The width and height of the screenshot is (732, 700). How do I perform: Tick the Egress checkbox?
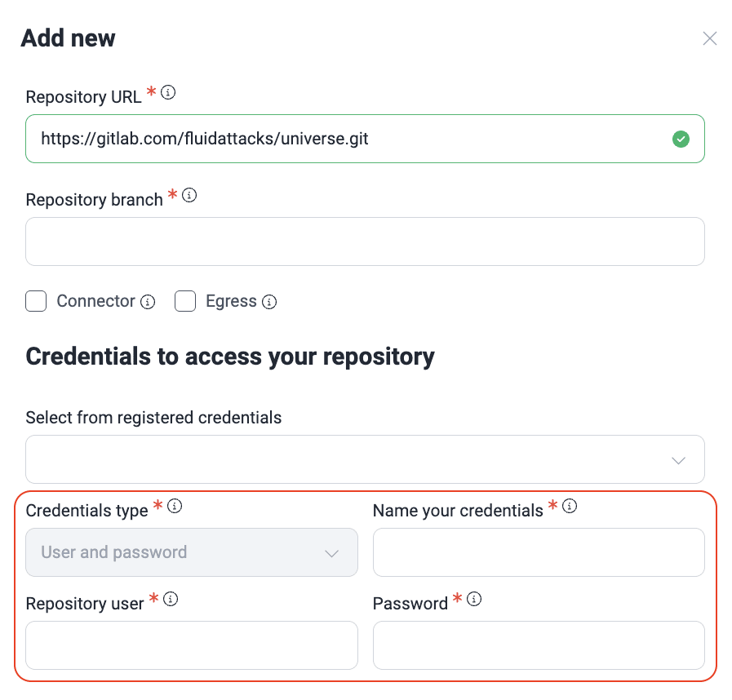(185, 302)
